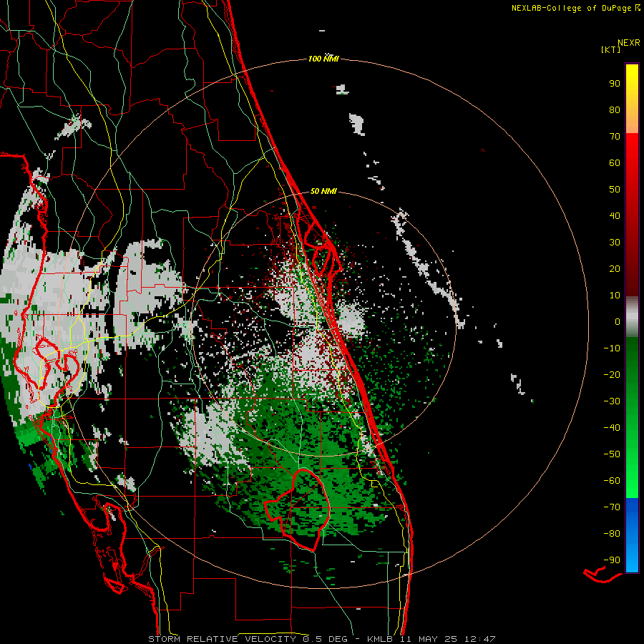
Task: Click the 90 value on the velocity scale
Action: click(615, 84)
